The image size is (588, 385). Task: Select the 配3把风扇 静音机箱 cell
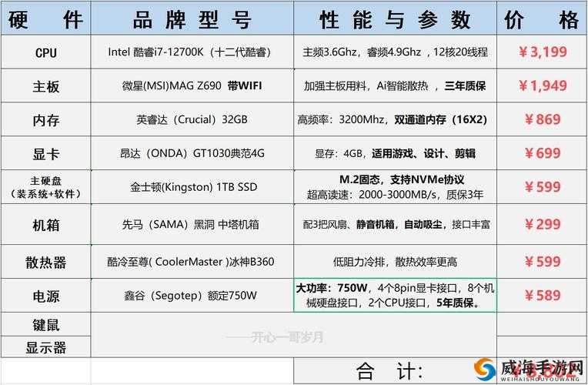pyautogui.click(x=396, y=224)
